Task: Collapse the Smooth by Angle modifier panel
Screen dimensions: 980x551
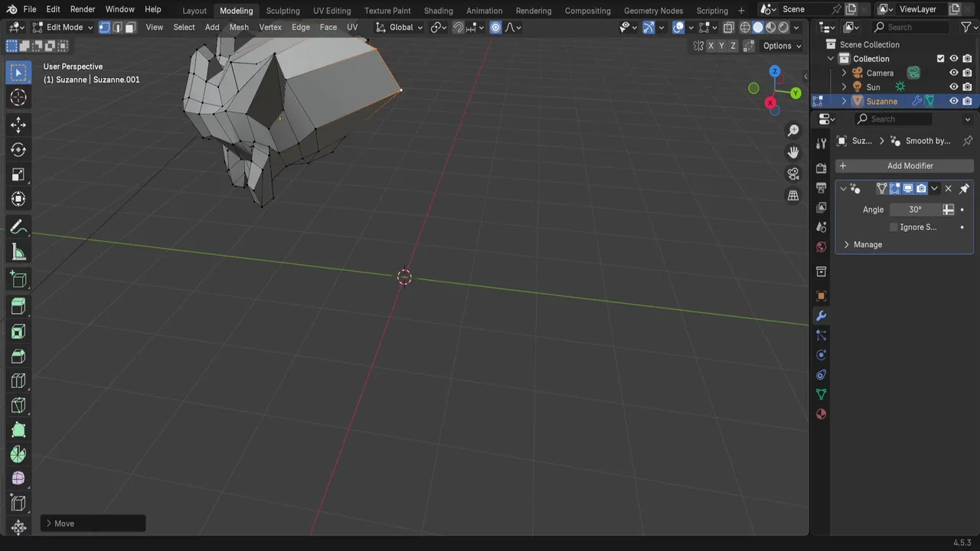Action: coord(844,188)
